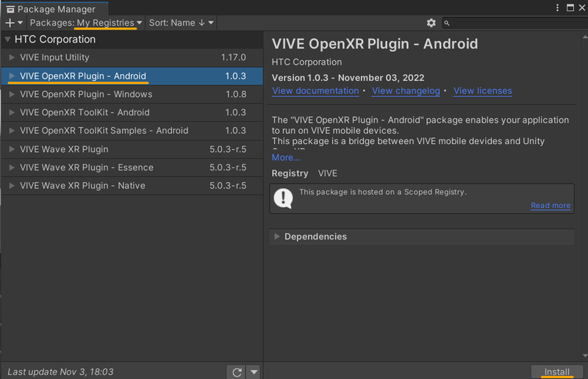This screenshot has height=379, width=588.
Task: Maximize the Package Manager window
Action: pyautogui.click(x=570, y=8)
